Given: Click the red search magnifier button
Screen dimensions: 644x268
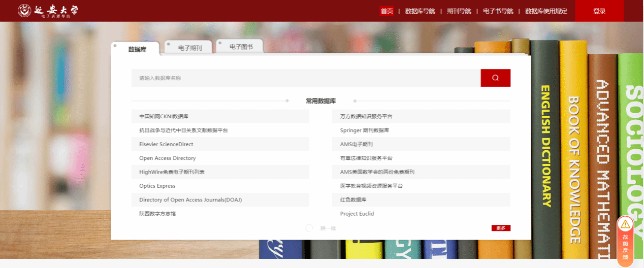Looking at the screenshot, I should click(x=495, y=78).
